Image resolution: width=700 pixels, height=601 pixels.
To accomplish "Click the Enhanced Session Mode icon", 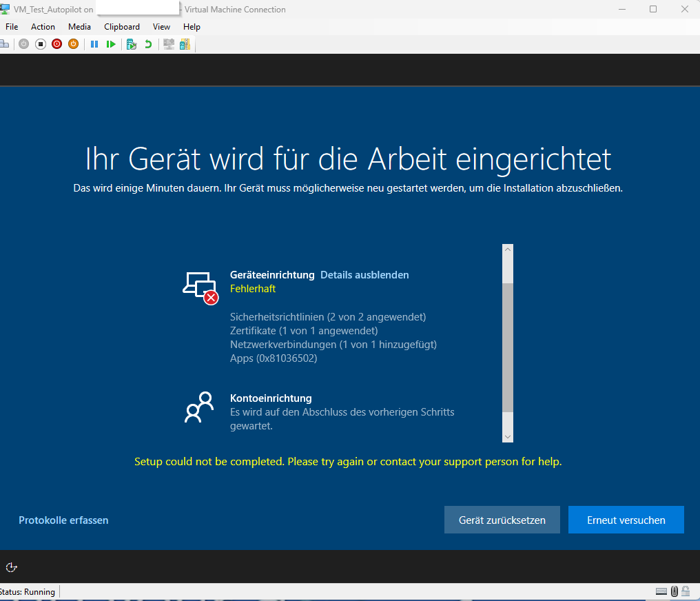I will pos(169,43).
